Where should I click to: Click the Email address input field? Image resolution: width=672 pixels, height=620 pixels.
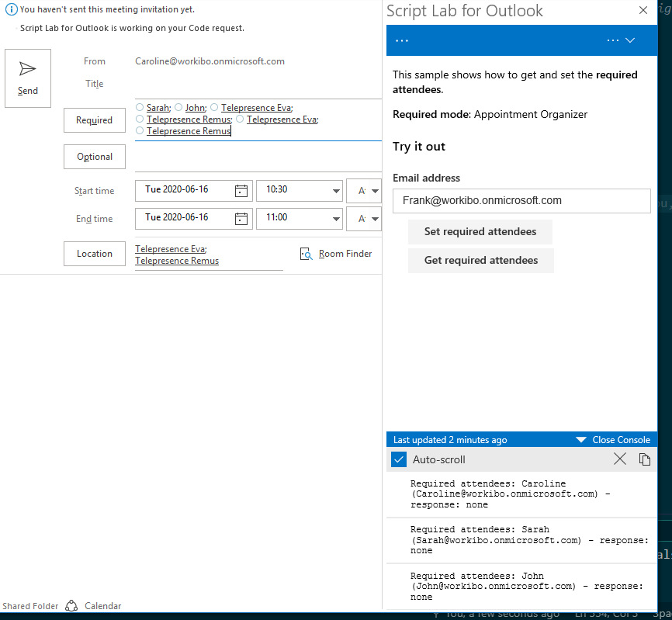tap(521, 200)
